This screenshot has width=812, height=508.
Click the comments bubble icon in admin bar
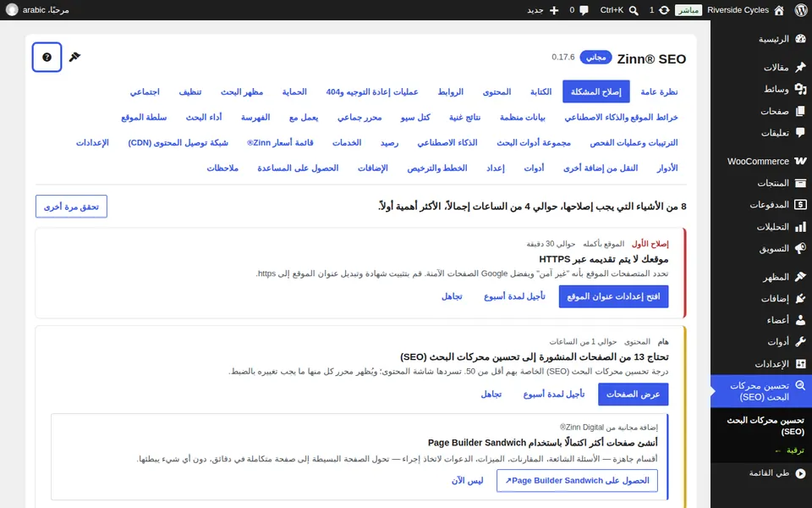[584, 10]
